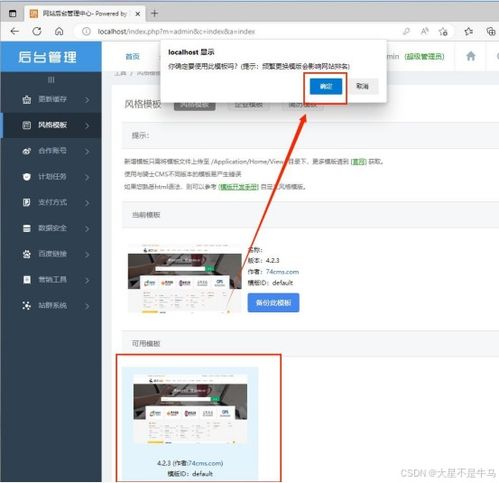Expand the 站群系统 chevron arrow
Screen dimensions: 499x483
point(87,306)
